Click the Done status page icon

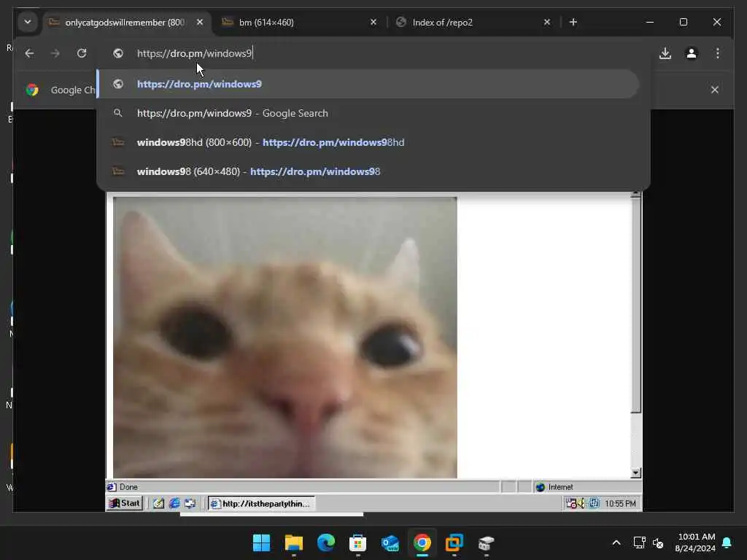point(112,486)
